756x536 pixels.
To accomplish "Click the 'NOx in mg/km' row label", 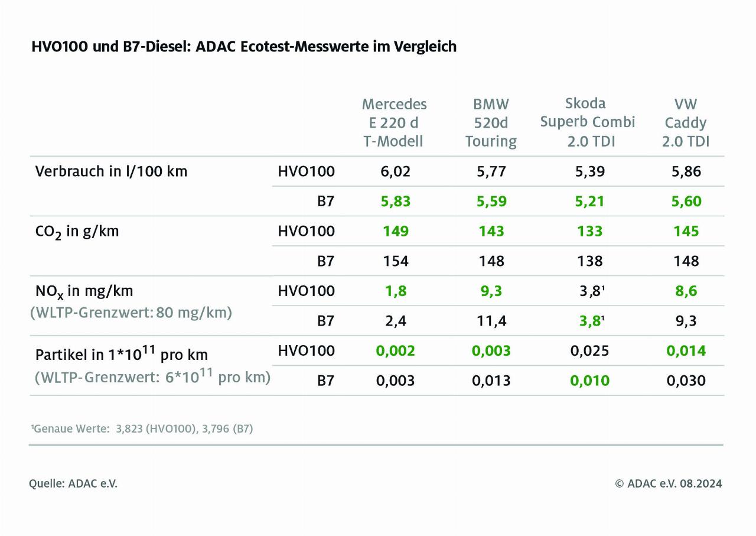I will (84, 291).
